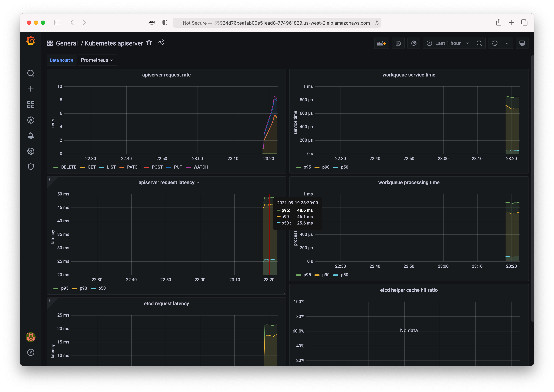Open a new browser tab
This screenshot has width=554, height=392.
click(x=511, y=22)
